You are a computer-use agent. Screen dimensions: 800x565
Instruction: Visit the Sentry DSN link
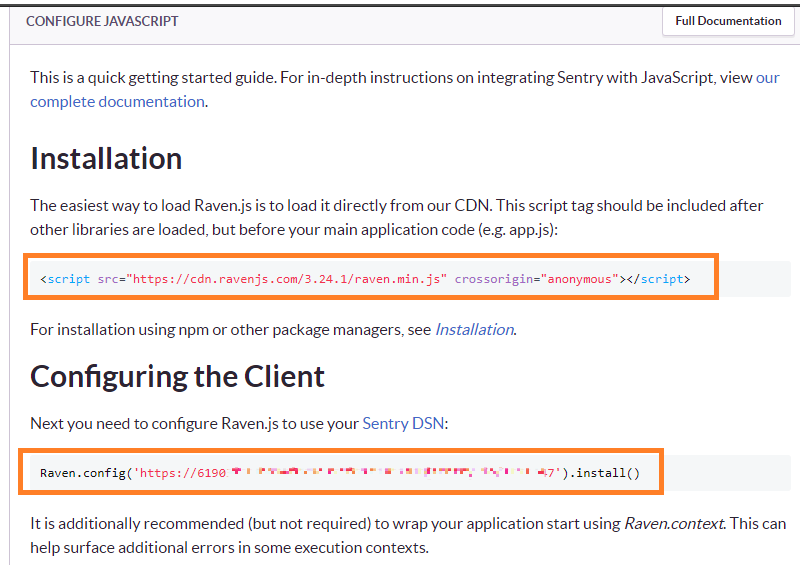pyautogui.click(x=403, y=424)
